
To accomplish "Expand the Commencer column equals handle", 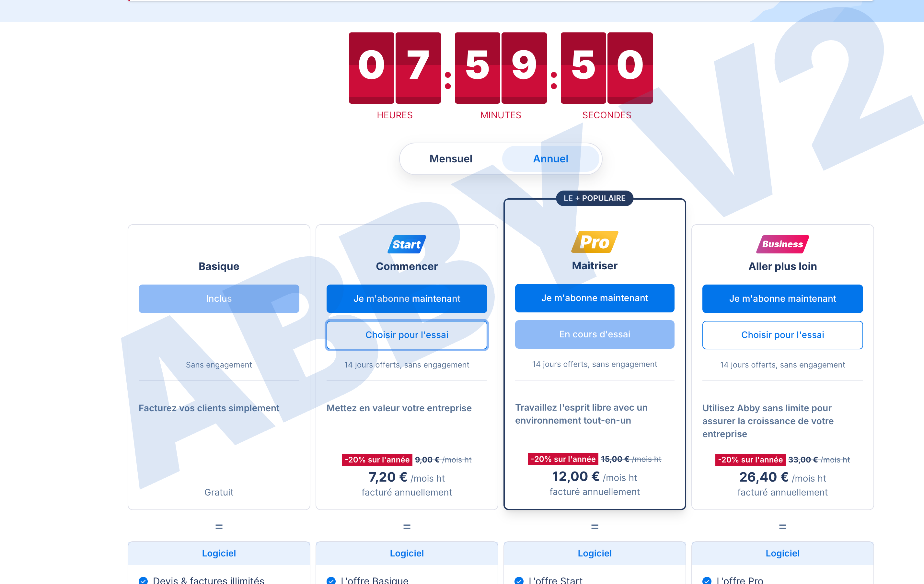I will click(407, 527).
